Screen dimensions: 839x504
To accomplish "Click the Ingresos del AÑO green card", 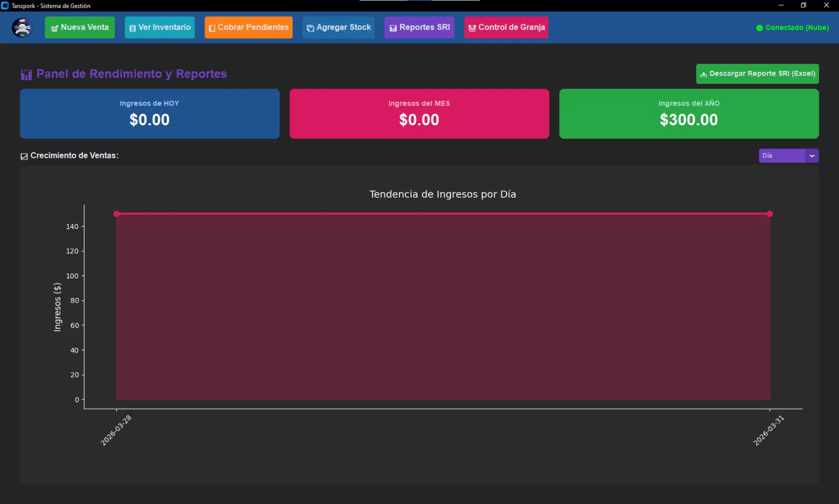I will point(689,114).
